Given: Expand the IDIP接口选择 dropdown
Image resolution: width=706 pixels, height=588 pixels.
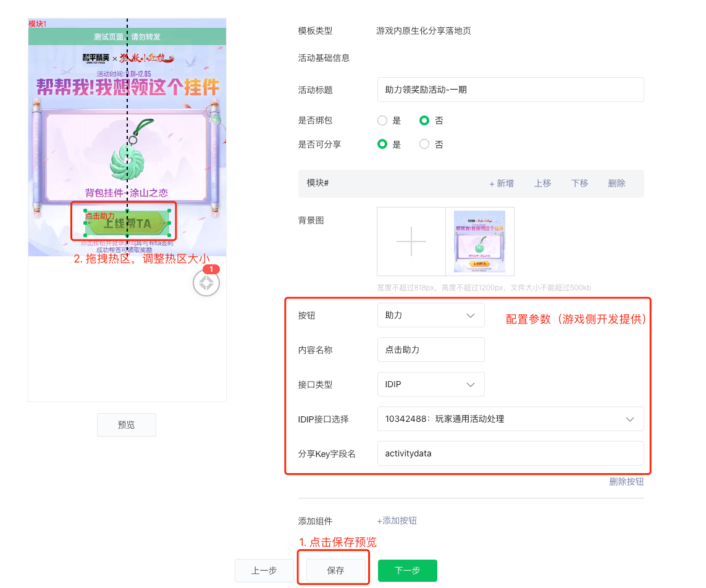Looking at the screenshot, I should [x=511, y=419].
